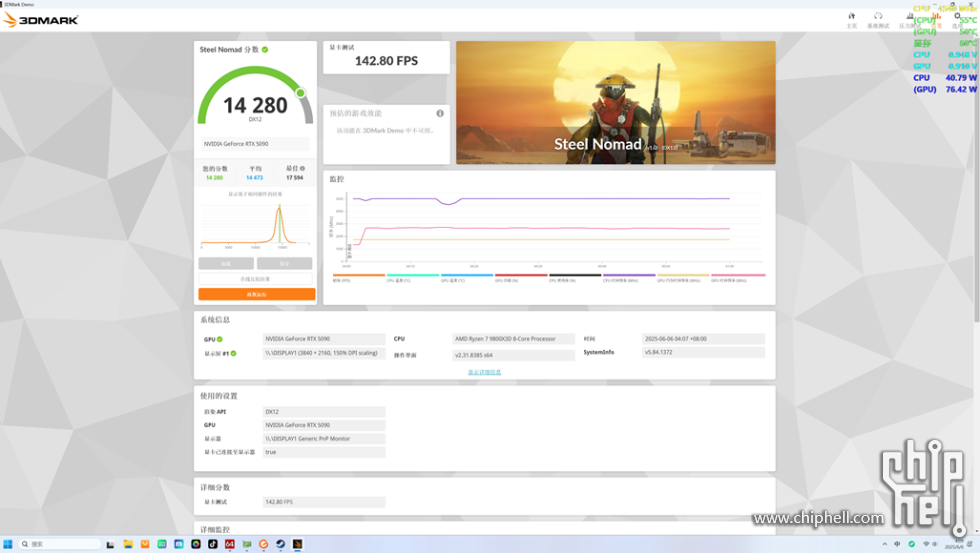
Task: Click the SystemInfo v5.84.1372 field
Action: 703,352
